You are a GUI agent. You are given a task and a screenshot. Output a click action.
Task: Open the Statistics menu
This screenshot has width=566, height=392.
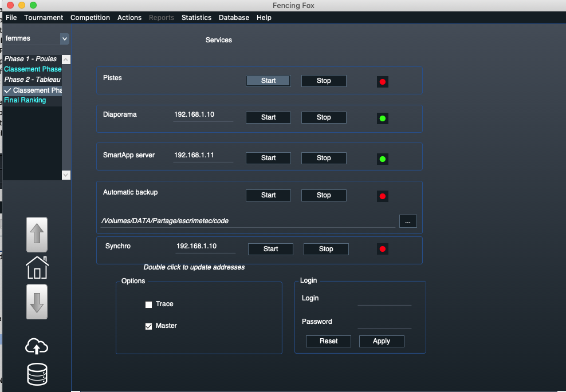(196, 18)
